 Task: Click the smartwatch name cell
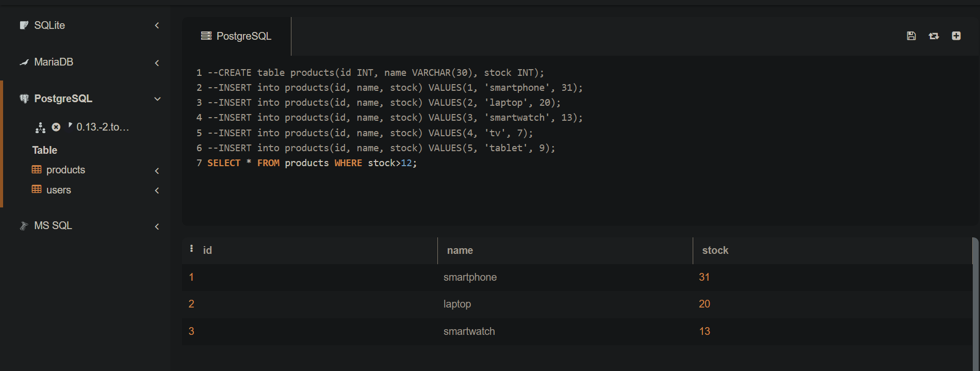pos(469,331)
